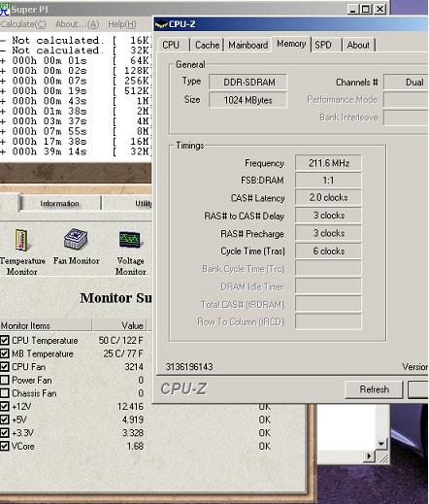This screenshot has height=504, width=429.
Task: Select the 8M result line 07m 55s
Action: pos(76,131)
